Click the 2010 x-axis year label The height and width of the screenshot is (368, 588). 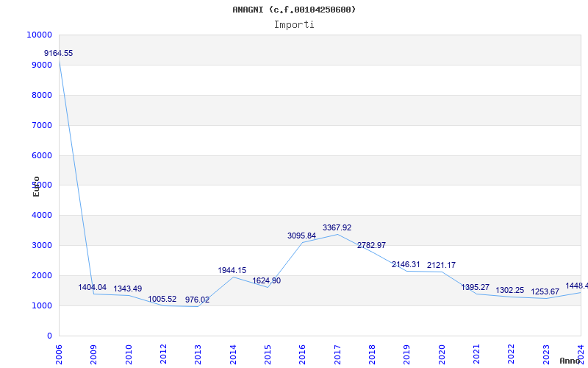pos(129,354)
